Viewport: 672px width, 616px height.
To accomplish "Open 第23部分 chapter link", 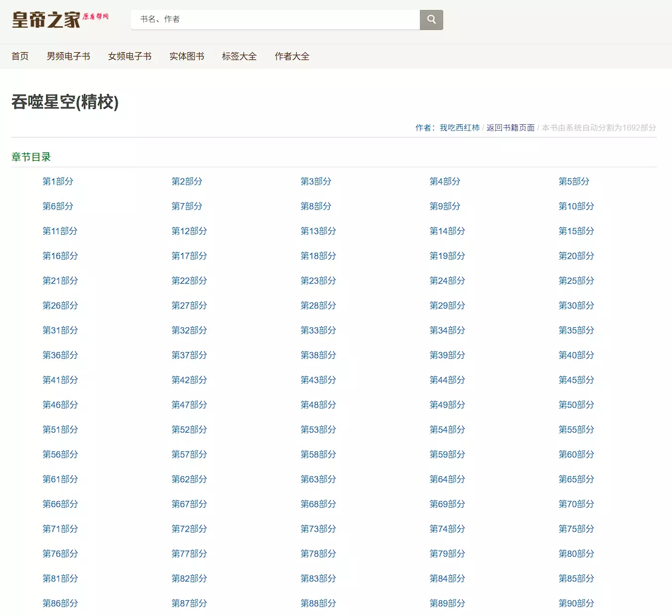I will tap(318, 281).
